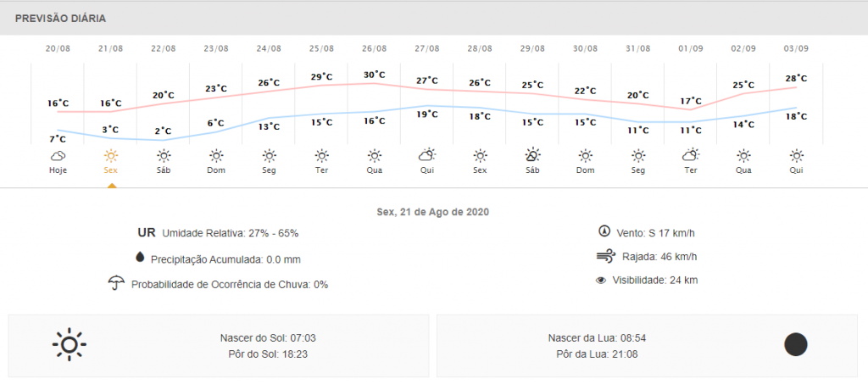Click the new moon phase icon
This screenshot has width=868, height=384.
pyautogui.click(x=795, y=344)
